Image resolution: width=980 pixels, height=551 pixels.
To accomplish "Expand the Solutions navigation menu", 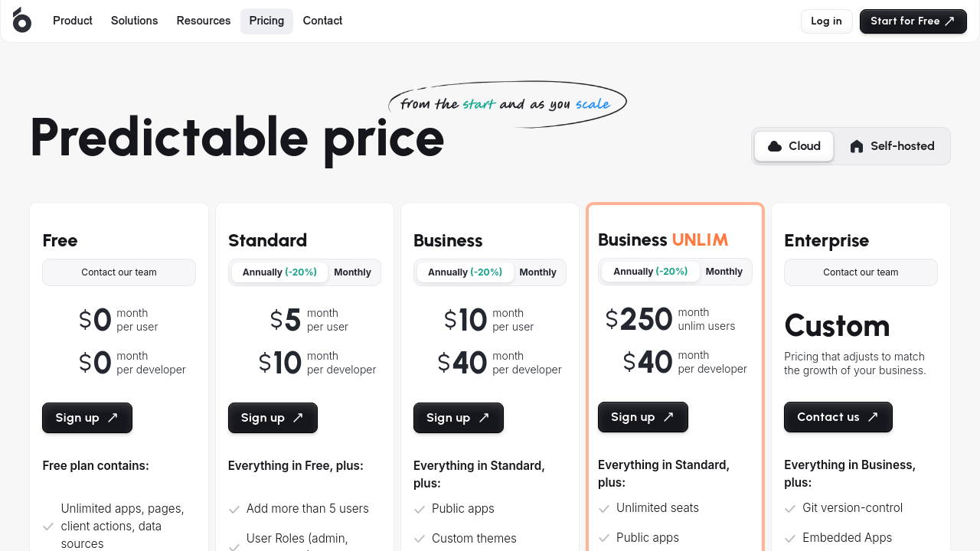I will coord(134,21).
